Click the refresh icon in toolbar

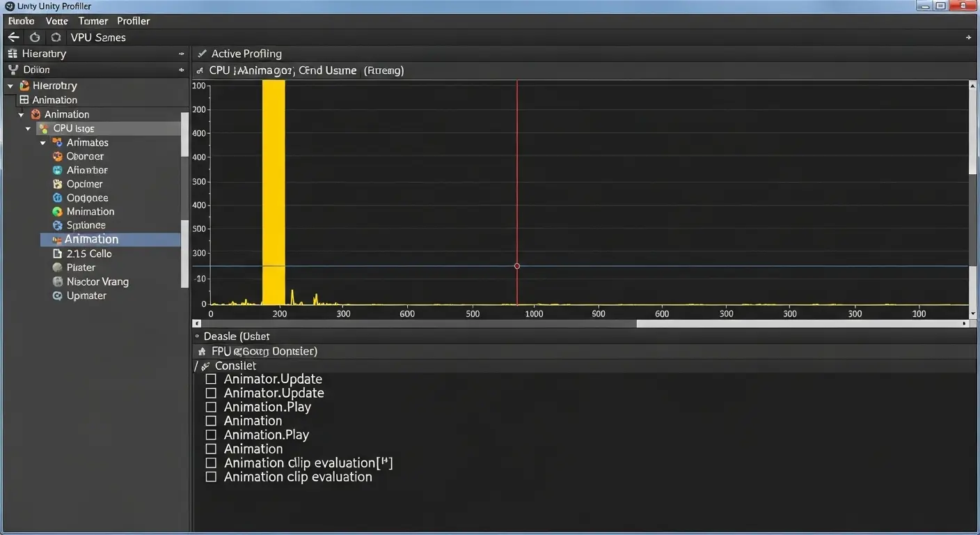point(35,38)
